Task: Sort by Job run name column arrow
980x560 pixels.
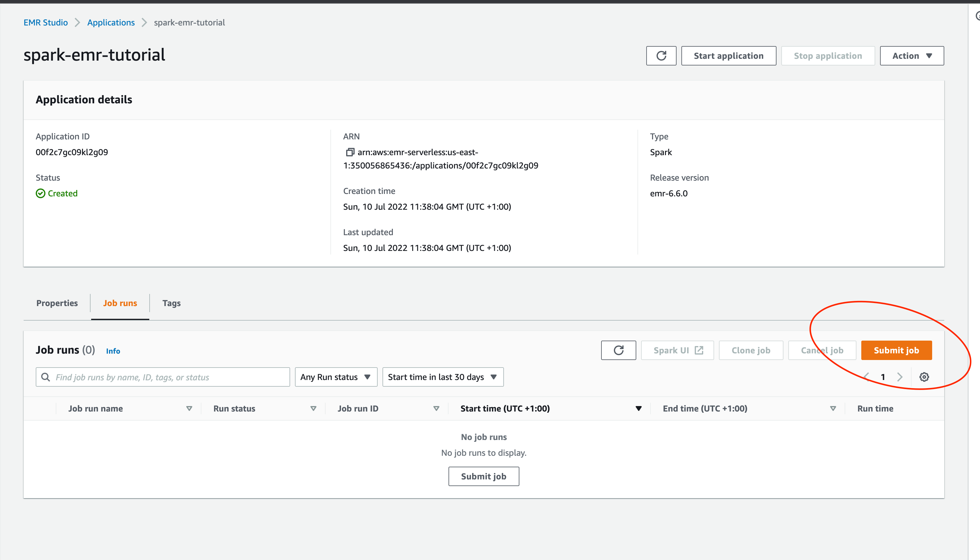Action: pos(189,408)
